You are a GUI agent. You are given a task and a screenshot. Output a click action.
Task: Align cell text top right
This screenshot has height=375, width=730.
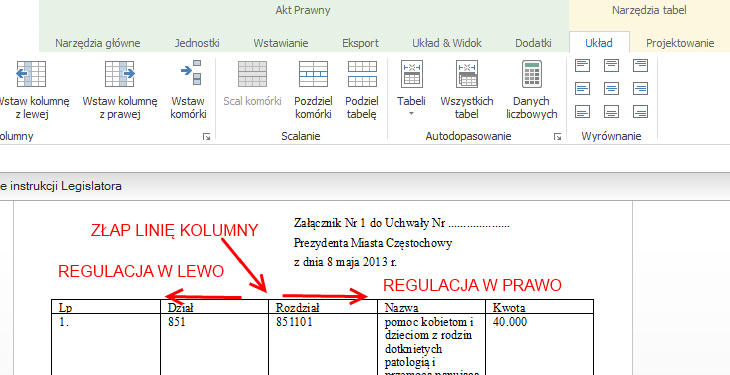coord(641,65)
